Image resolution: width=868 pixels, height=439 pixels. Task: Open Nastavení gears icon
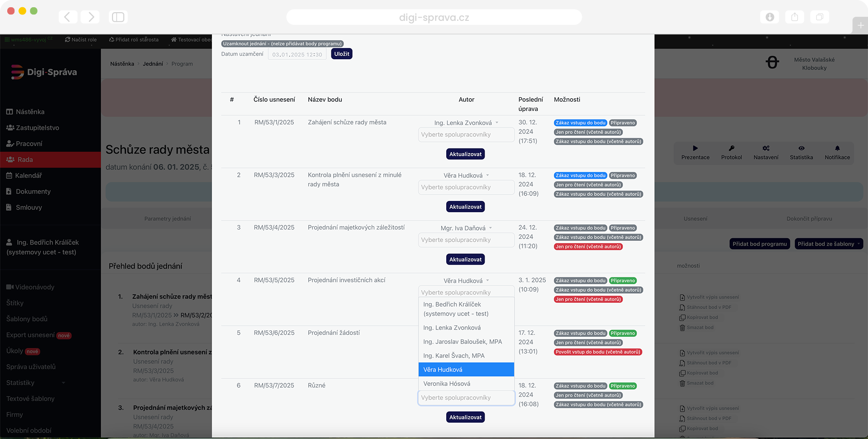(765, 148)
